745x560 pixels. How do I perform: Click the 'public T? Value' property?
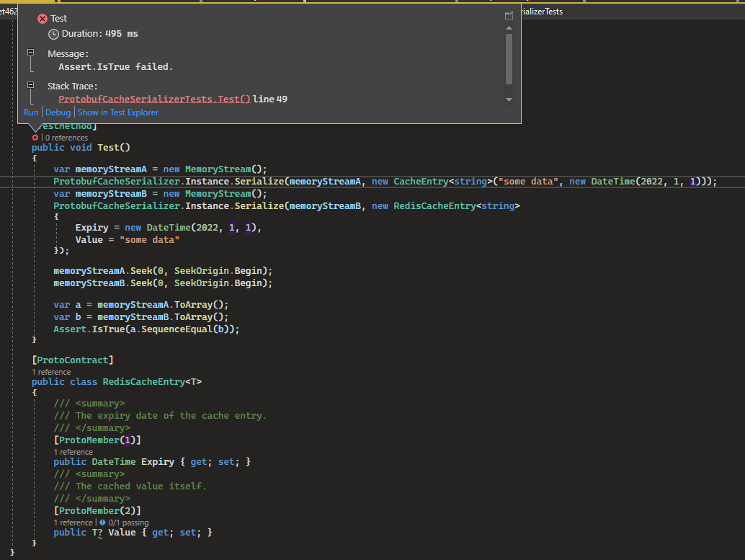(x=133, y=533)
